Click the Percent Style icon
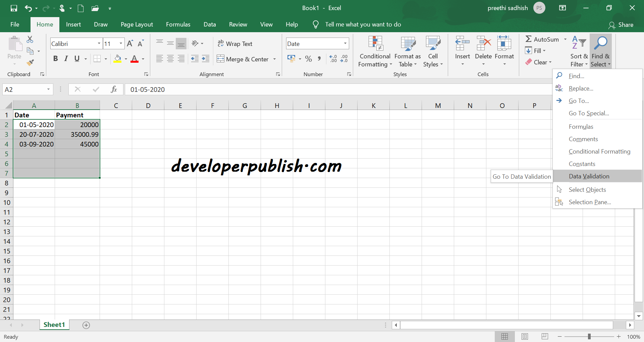Viewport: 644px width, 342px height. click(x=308, y=58)
